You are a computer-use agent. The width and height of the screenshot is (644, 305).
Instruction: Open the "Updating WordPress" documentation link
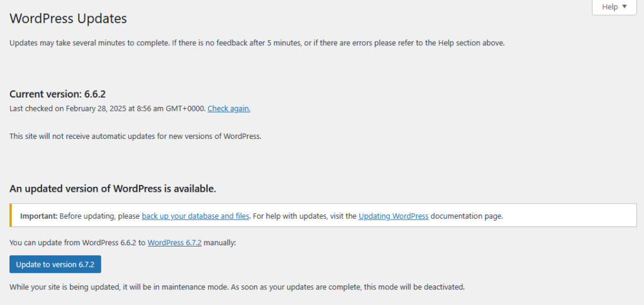[x=393, y=216]
